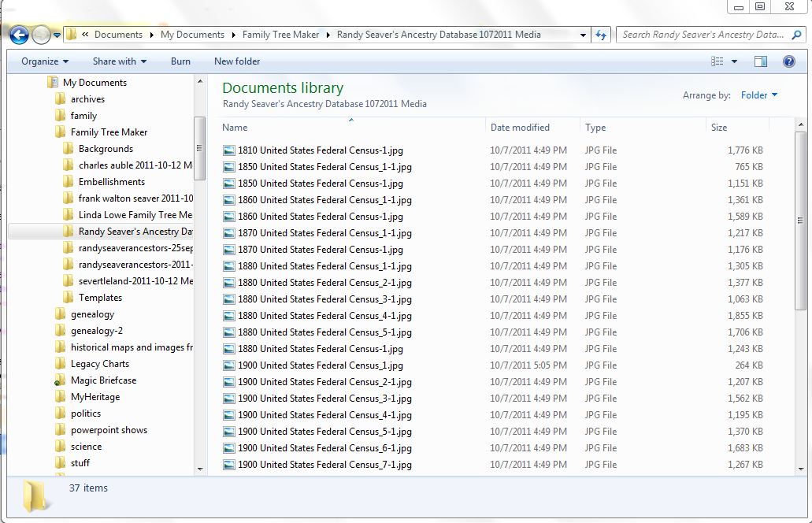Sort by the Type column header
The image size is (812, 523).
[x=643, y=128]
